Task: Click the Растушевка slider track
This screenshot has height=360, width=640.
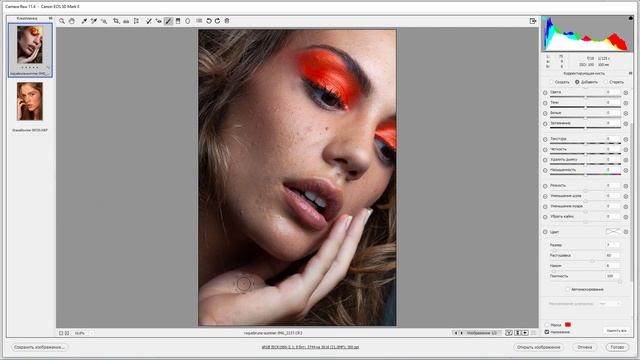Action: (585, 261)
